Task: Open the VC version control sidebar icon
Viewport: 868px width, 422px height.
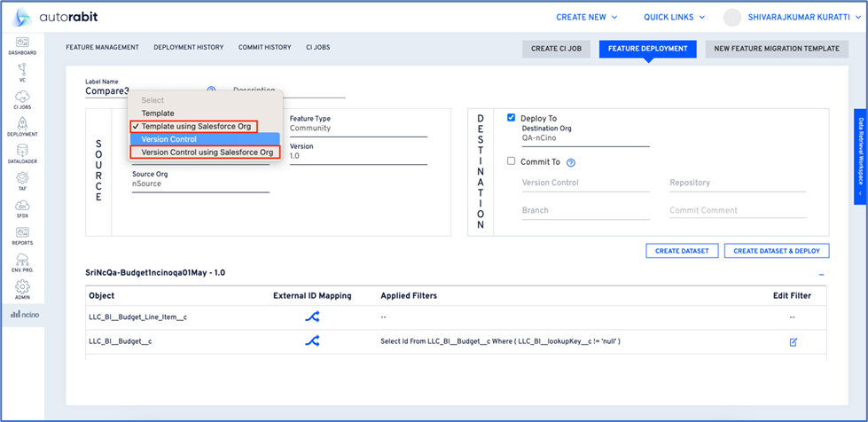Action: point(22,72)
